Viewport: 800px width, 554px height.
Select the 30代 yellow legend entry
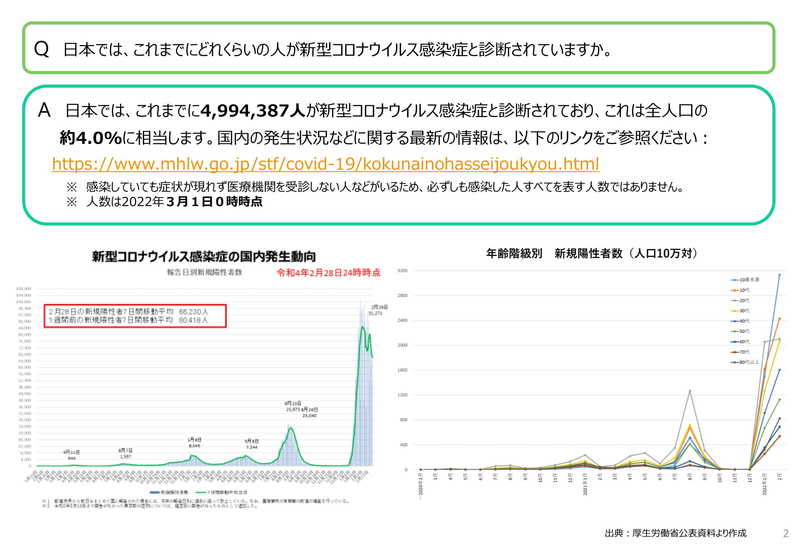pyautogui.click(x=742, y=313)
